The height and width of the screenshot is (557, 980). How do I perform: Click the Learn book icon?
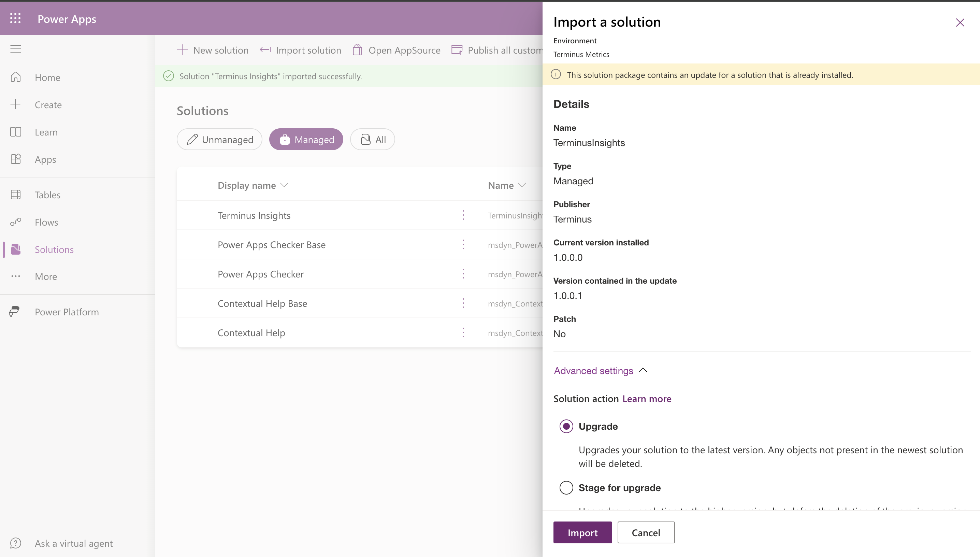(16, 132)
